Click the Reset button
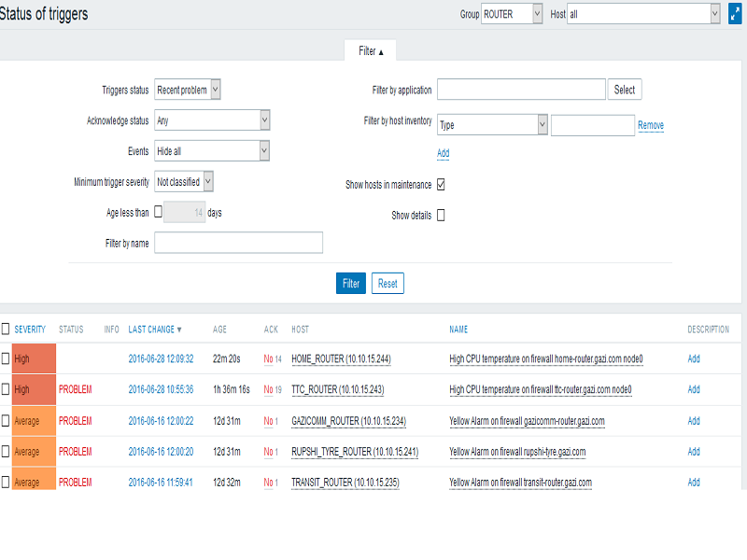747x560 pixels. click(388, 284)
